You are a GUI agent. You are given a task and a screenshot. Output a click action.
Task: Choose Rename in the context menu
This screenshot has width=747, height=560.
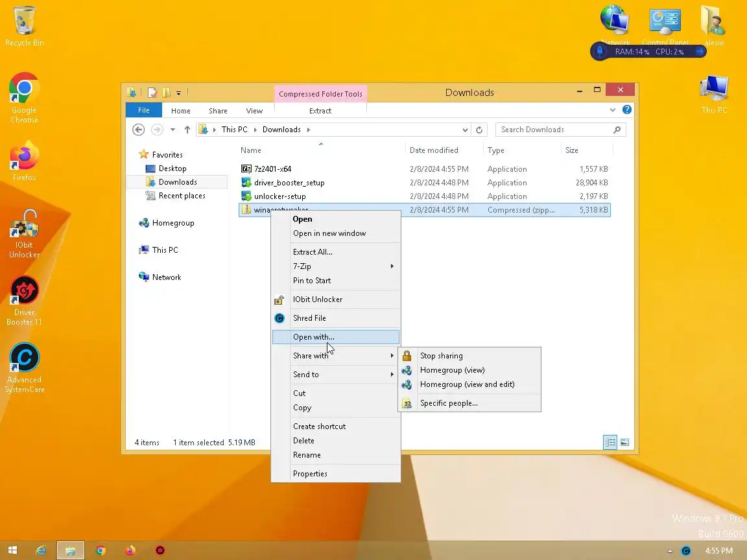click(336, 455)
